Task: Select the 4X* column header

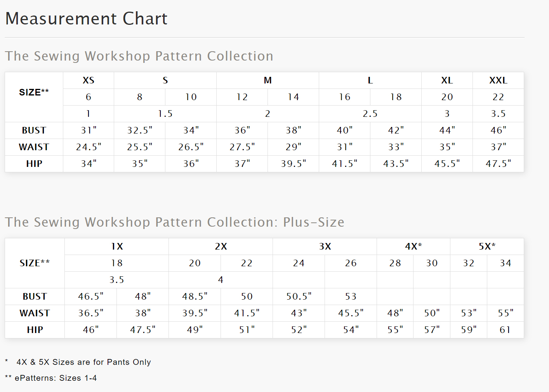Action: click(x=413, y=246)
